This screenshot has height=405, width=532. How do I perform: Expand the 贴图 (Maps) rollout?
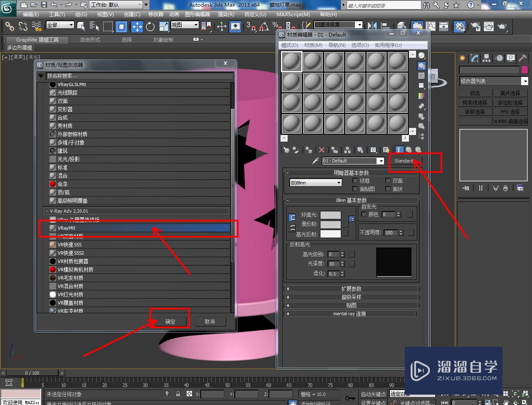coord(351,305)
